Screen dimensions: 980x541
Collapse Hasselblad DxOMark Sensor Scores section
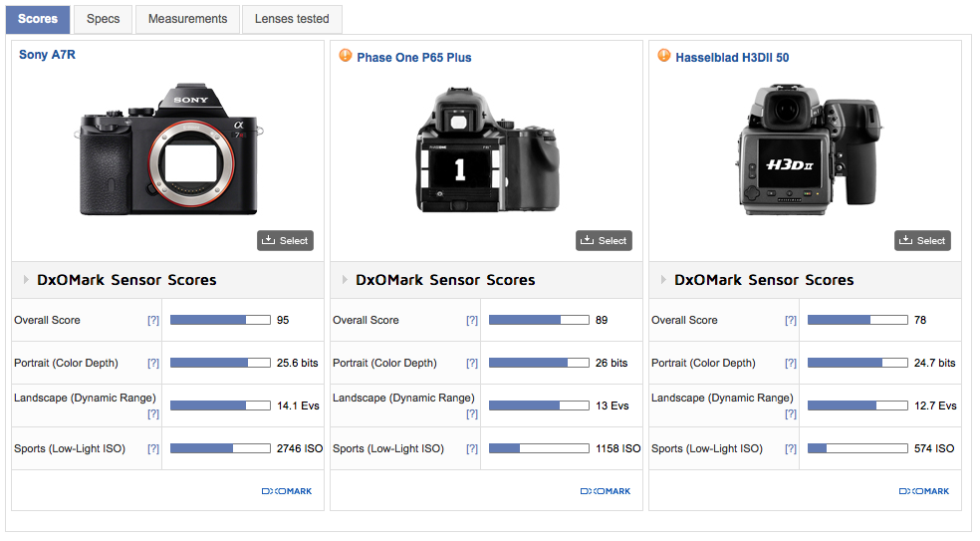click(x=663, y=280)
